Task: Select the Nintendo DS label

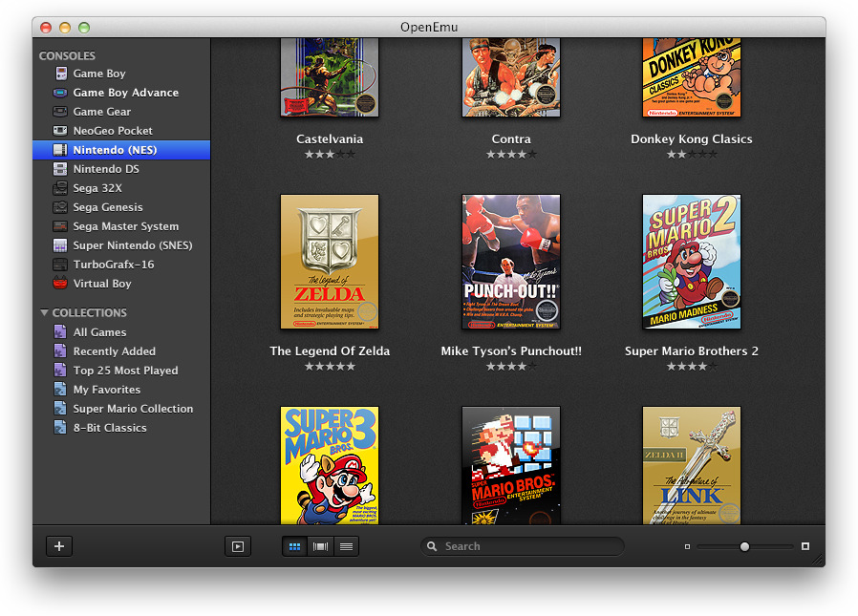Action: [x=106, y=169]
